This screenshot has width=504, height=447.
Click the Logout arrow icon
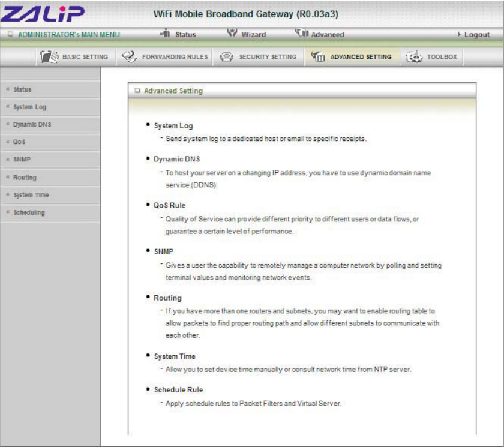point(459,34)
